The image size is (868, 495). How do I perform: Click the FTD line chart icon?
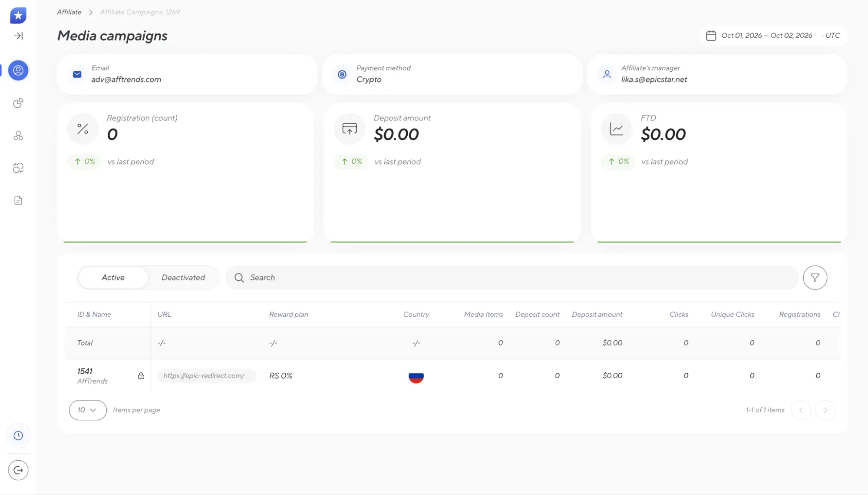click(x=617, y=129)
